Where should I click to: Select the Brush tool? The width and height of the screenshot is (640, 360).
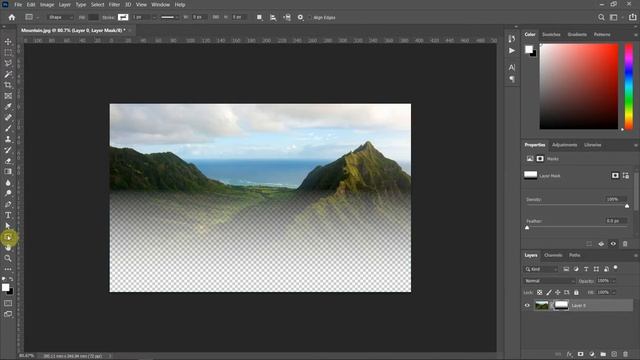[8, 128]
